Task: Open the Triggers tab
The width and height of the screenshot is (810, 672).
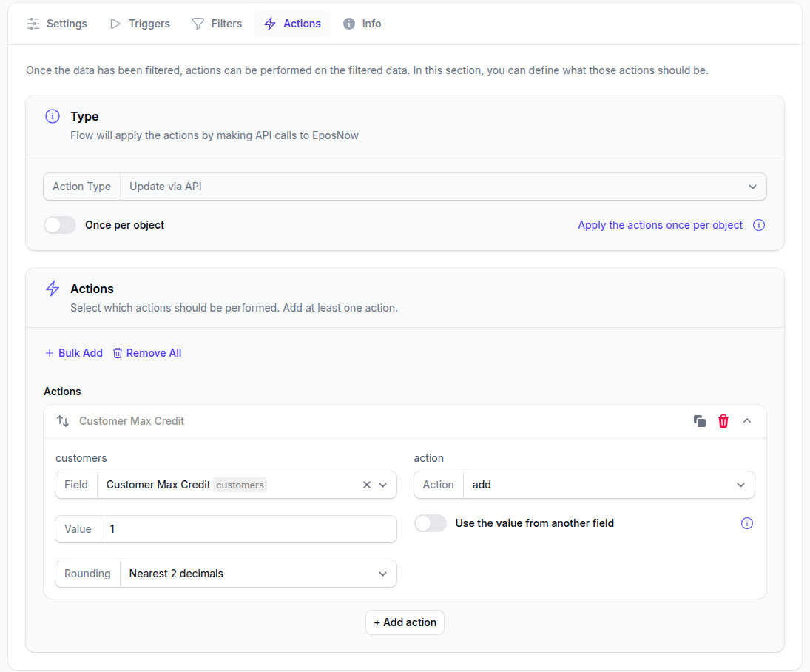Action: click(140, 24)
